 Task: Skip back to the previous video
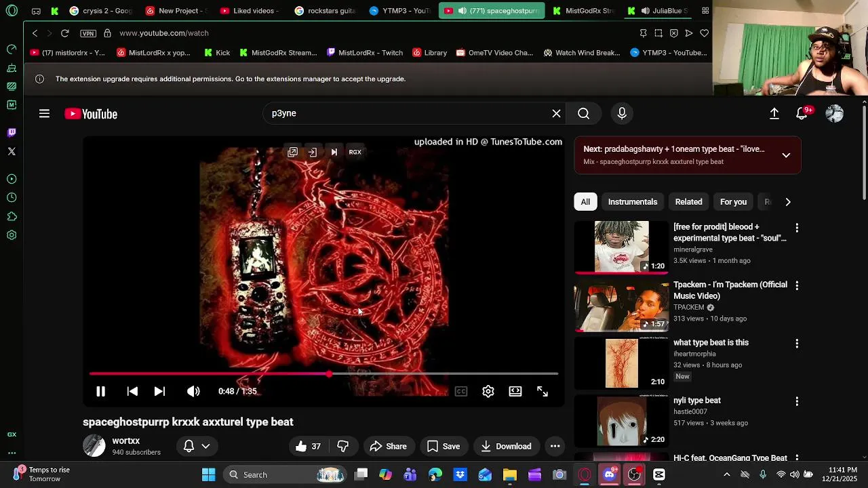132,391
